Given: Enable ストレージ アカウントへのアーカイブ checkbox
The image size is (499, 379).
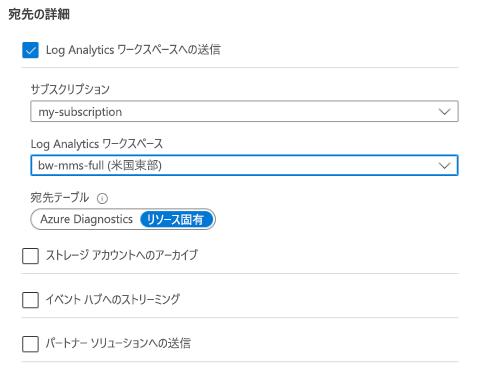Looking at the screenshot, I should (x=30, y=256).
